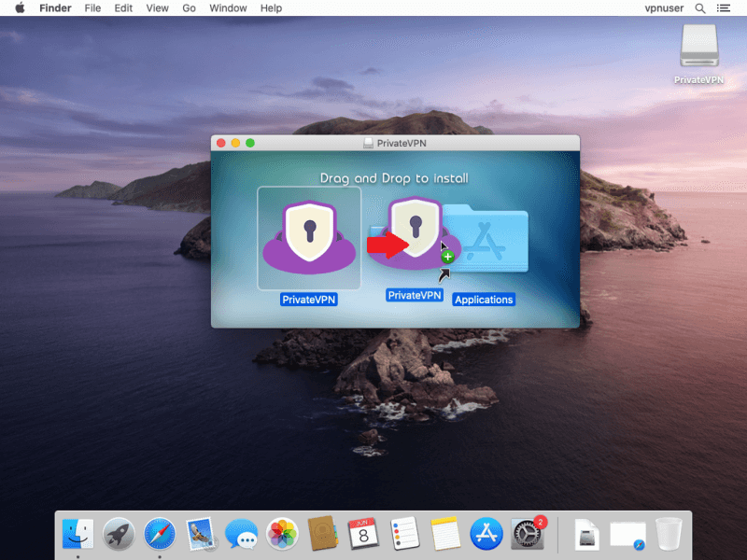Open the App Store from the Dock
747x560 pixels.
pyautogui.click(x=486, y=534)
